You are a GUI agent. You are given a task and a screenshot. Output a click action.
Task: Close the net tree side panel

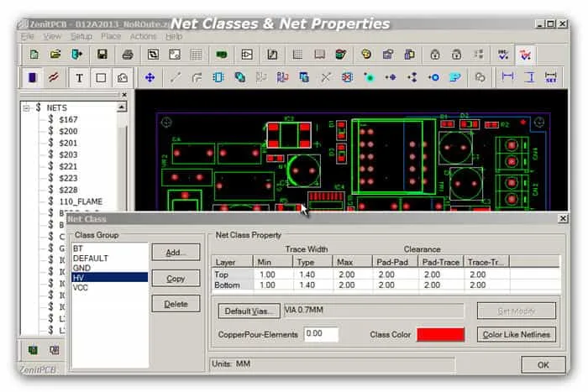pyautogui.click(x=124, y=95)
